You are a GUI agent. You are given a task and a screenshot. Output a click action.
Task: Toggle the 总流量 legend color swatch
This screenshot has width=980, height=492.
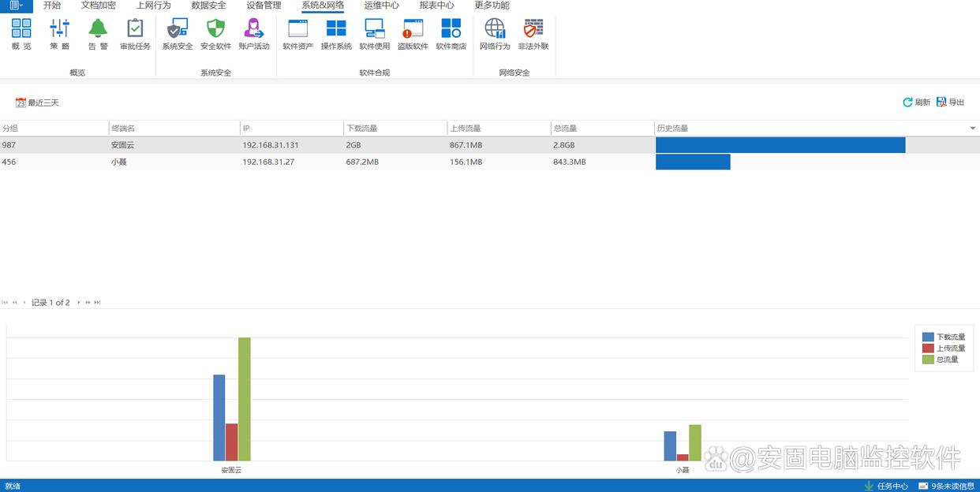click(928, 360)
